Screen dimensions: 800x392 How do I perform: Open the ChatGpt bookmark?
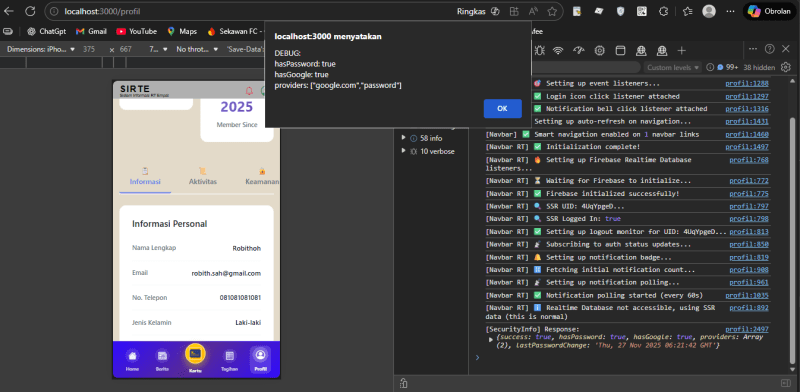(x=46, y=31)
